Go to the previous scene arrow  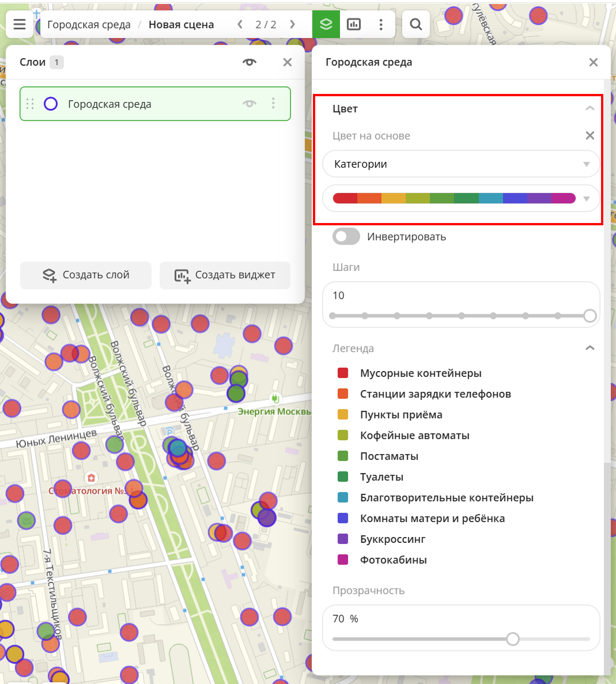pos(240,24)
